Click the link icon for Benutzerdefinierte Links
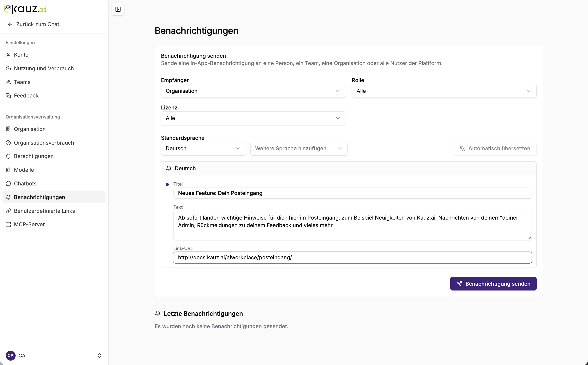Image resolution: width=588 pixels, height=365 pixels. (8, 211)
